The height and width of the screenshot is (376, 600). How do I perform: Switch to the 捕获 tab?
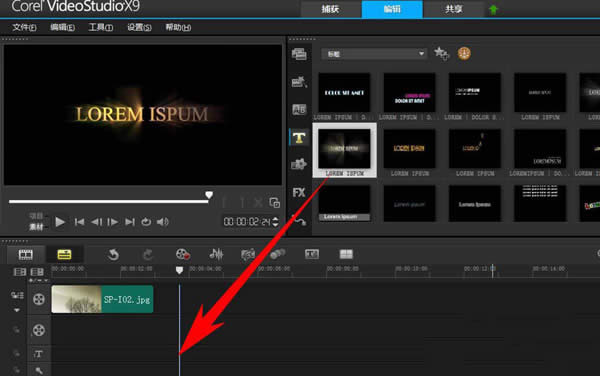pyautogui.click(x=330, y=9)
